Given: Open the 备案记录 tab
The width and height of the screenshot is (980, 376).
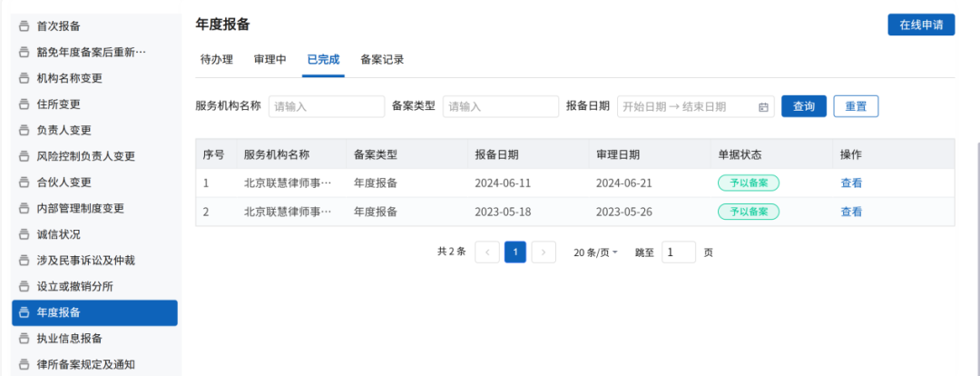Looking at the screenshot, I should (x=382, y=60).
